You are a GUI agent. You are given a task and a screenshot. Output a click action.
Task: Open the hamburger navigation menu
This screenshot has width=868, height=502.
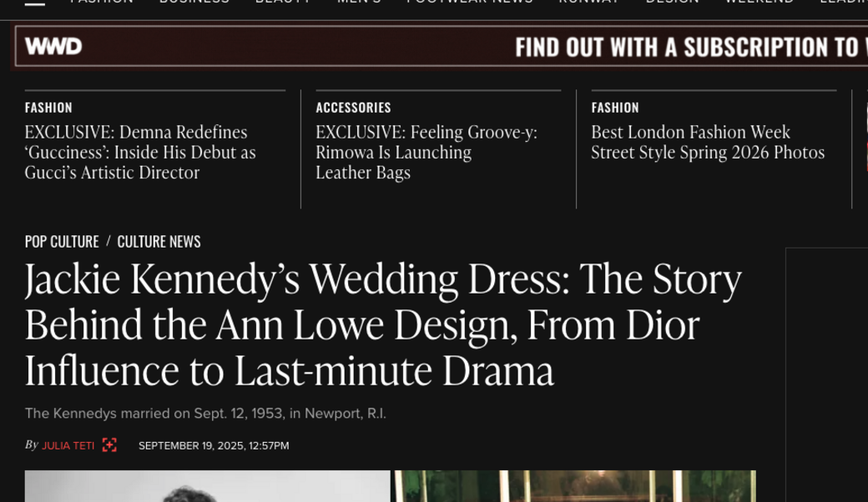click(33, 3)
